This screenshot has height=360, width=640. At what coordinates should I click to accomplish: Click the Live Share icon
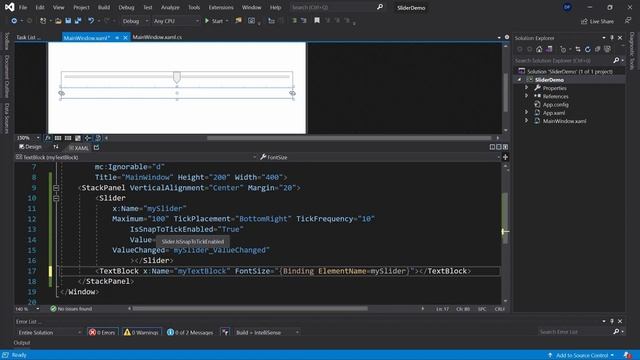pos(598,21)
